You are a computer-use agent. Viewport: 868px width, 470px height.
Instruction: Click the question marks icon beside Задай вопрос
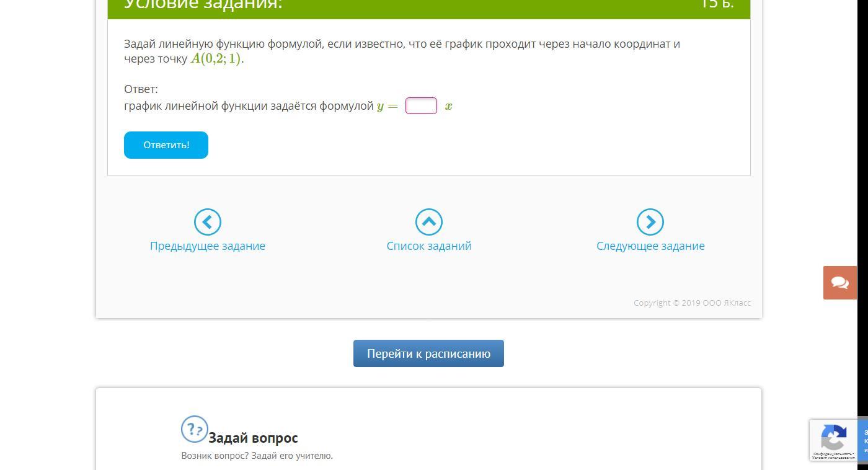click(x=194, y=429)
